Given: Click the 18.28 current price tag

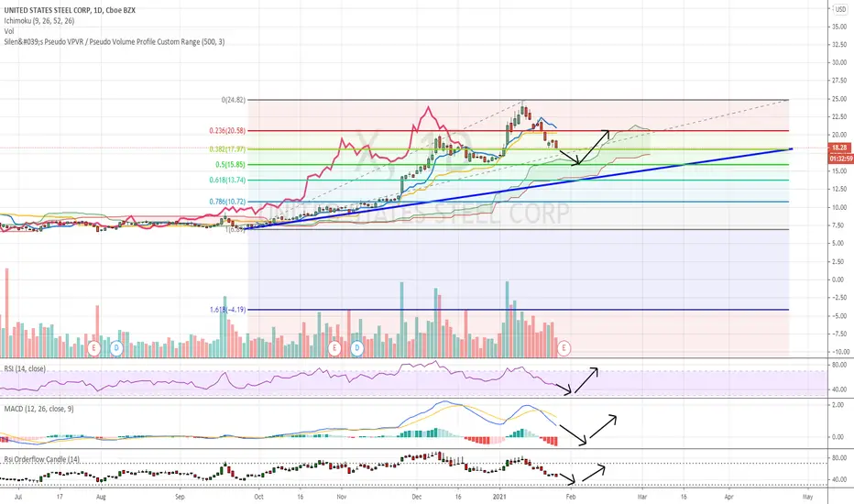Looking at the screenshot, I should pyautogui.click(x=840, y=148).
